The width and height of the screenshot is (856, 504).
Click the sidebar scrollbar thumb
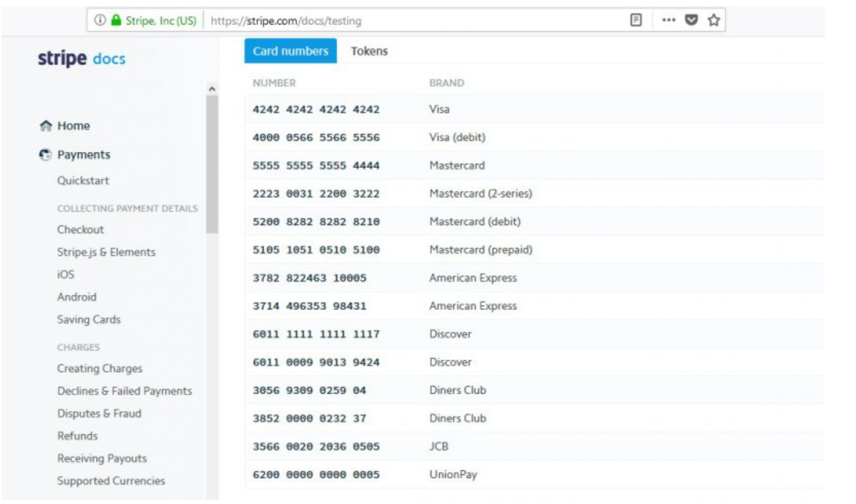pyautogui.click(x=212, y=165)
